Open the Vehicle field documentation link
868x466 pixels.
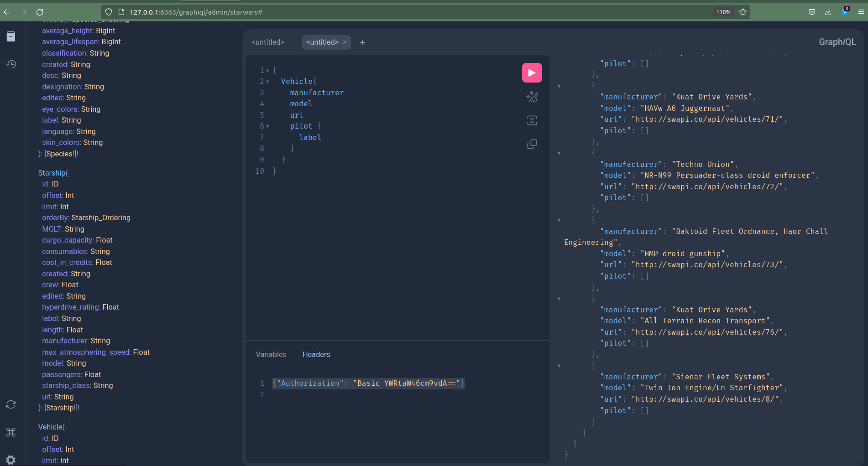point(50,427)
